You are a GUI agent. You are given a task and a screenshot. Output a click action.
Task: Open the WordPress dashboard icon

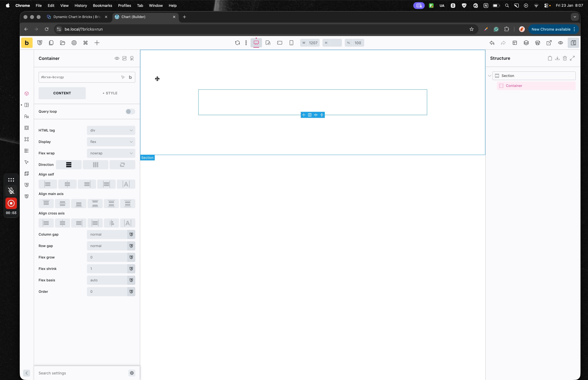[538, 43]
